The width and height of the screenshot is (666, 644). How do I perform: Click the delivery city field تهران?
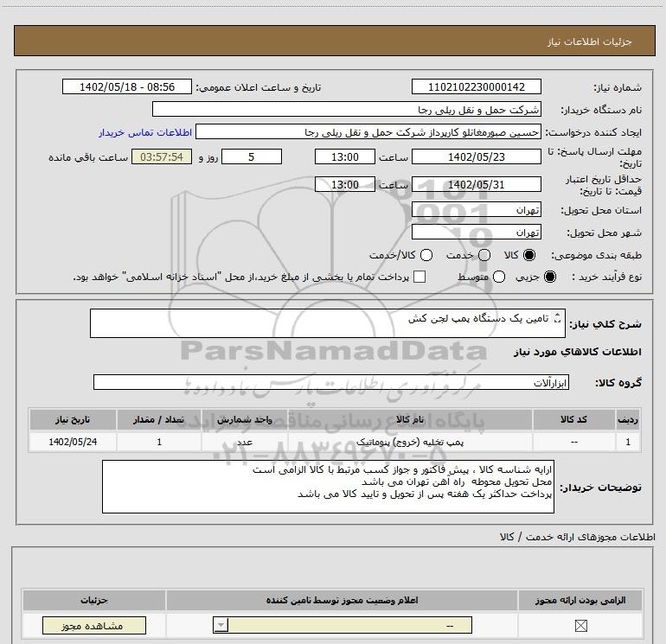(476, 232)
